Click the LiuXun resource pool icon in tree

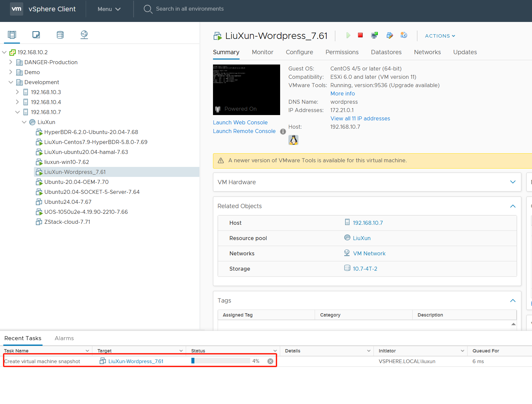[x=32, y=122]
